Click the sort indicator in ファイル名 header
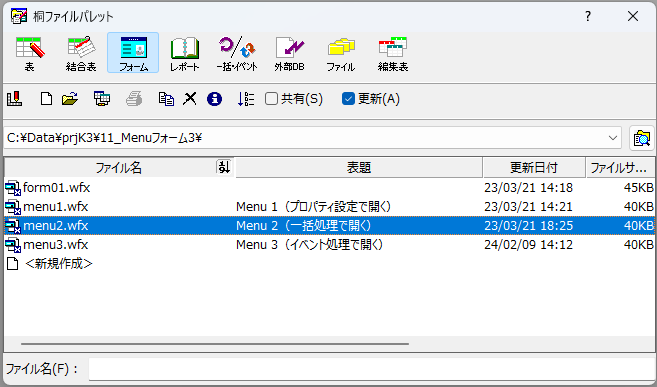 224,168
